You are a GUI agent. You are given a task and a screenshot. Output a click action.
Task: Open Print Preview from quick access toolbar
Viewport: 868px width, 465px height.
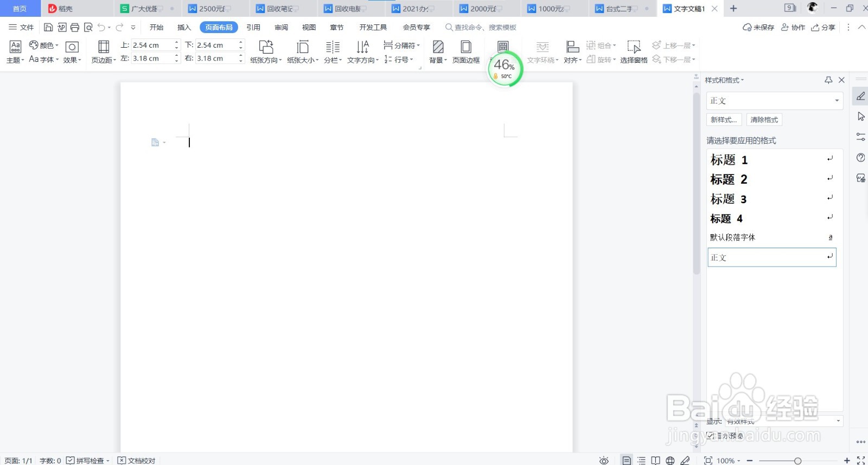coord(88,27)
